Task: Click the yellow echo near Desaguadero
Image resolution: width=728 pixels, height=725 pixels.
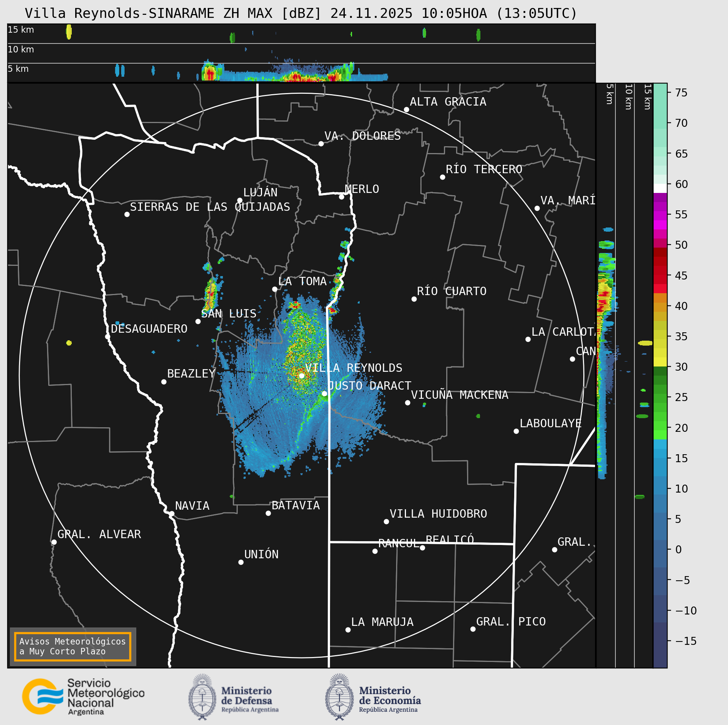Action: (69, 343)
